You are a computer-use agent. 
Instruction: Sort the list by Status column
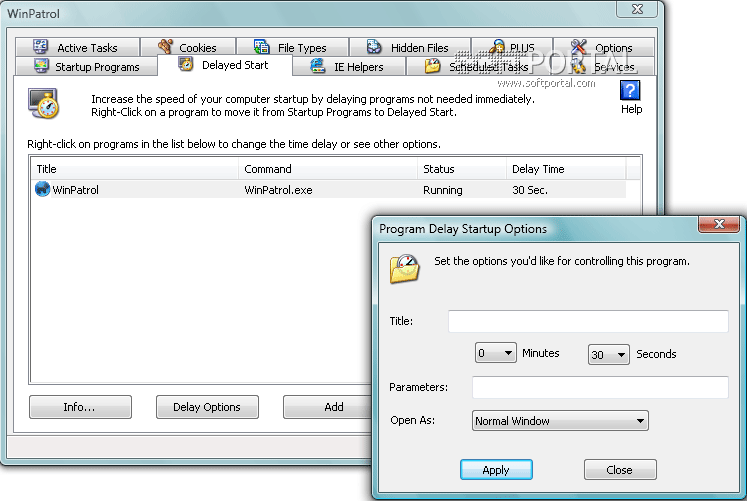[462, 169]
